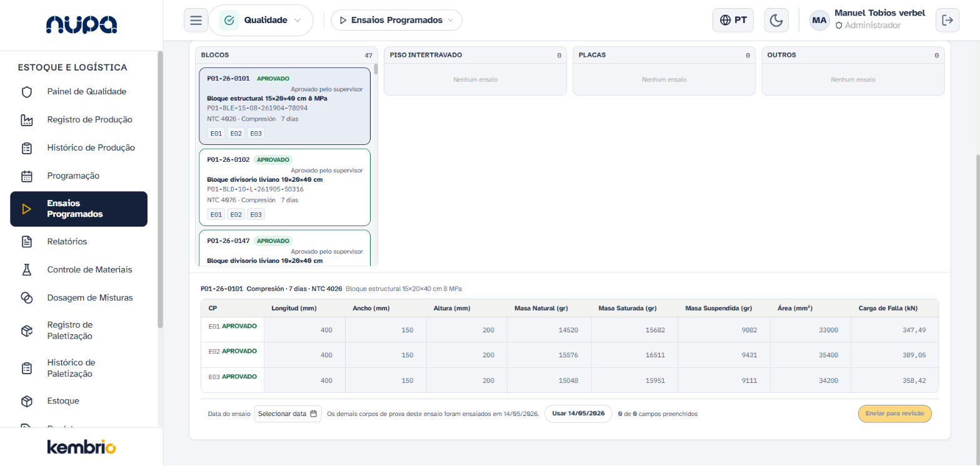Switch to dark mode via moon icon

[x=776, y=20]
